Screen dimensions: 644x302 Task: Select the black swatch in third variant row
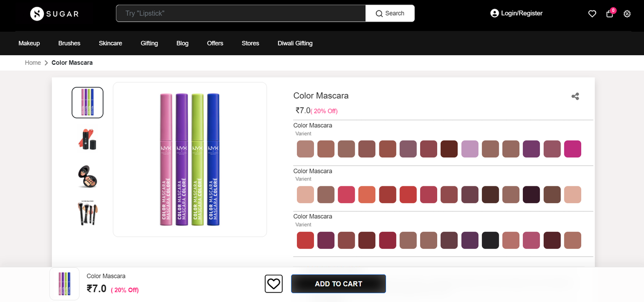coord(491,240)
